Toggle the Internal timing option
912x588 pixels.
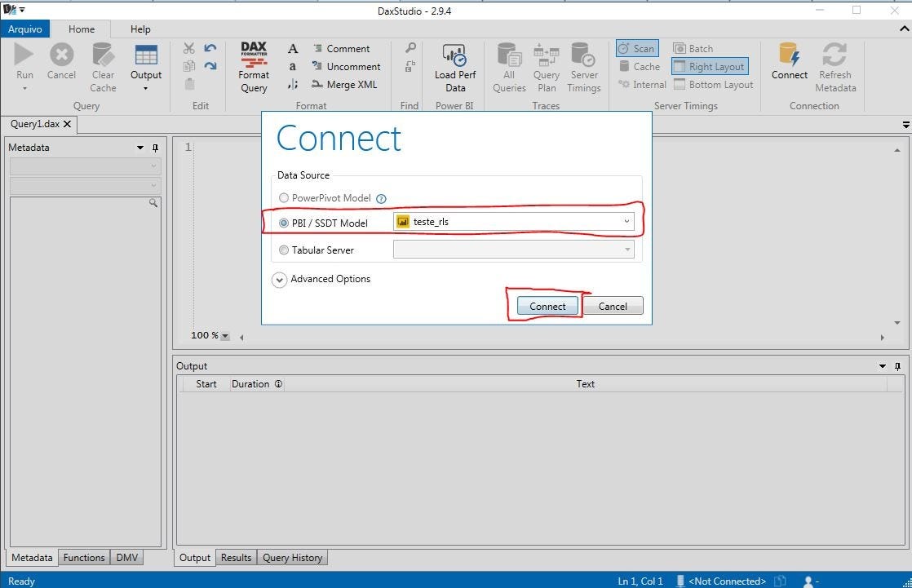[642, 84]
